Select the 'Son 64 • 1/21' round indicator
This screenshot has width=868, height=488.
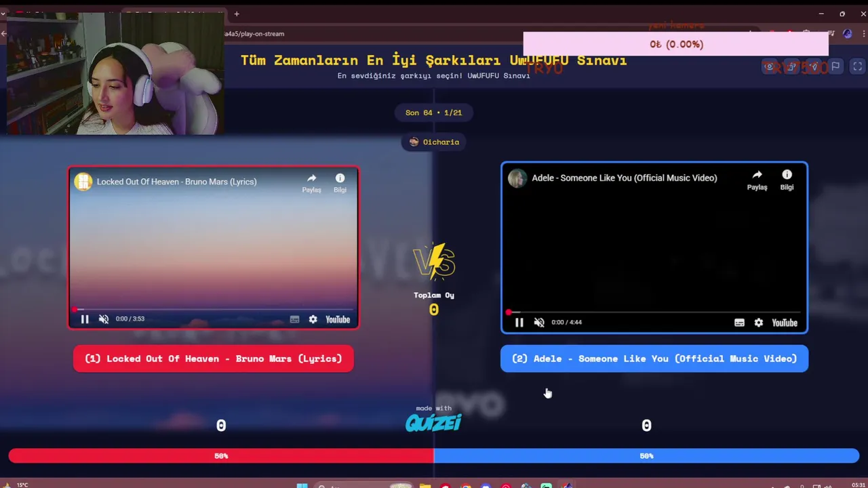click(433, 113)
